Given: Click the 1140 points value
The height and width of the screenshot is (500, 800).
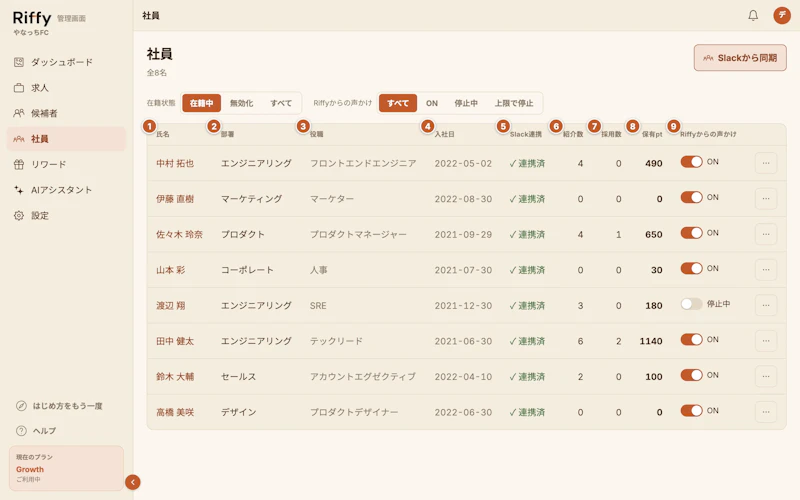Looking at the screenshot, I should [x=651, y=341].
